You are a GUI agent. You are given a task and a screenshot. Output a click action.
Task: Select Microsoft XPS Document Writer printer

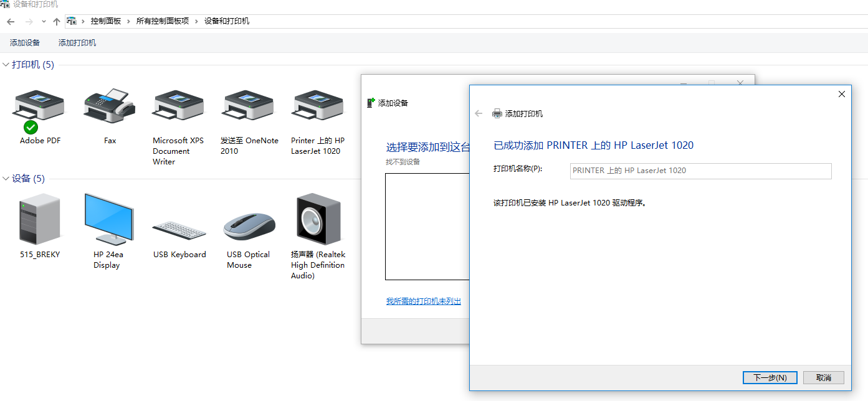point(178,105)
